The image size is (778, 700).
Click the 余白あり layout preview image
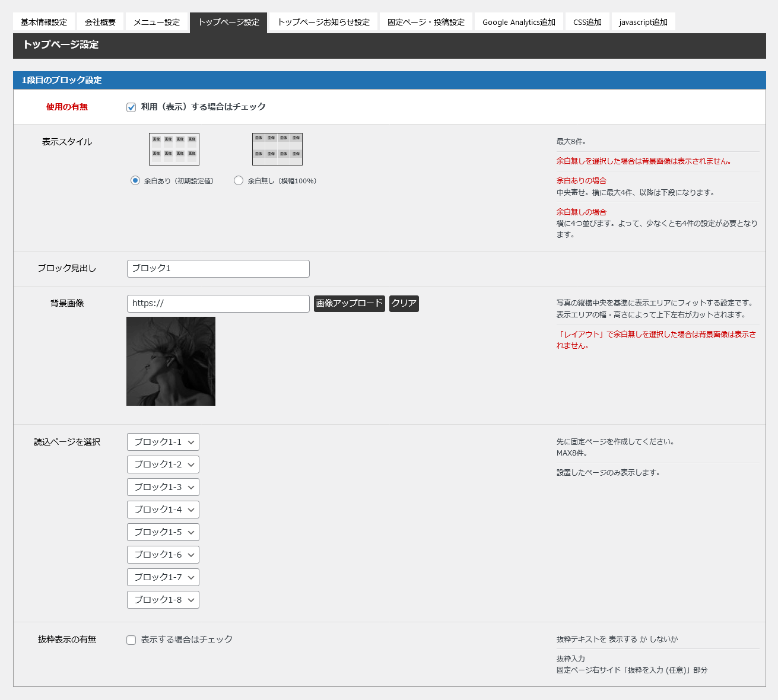[x=174, y=149]
